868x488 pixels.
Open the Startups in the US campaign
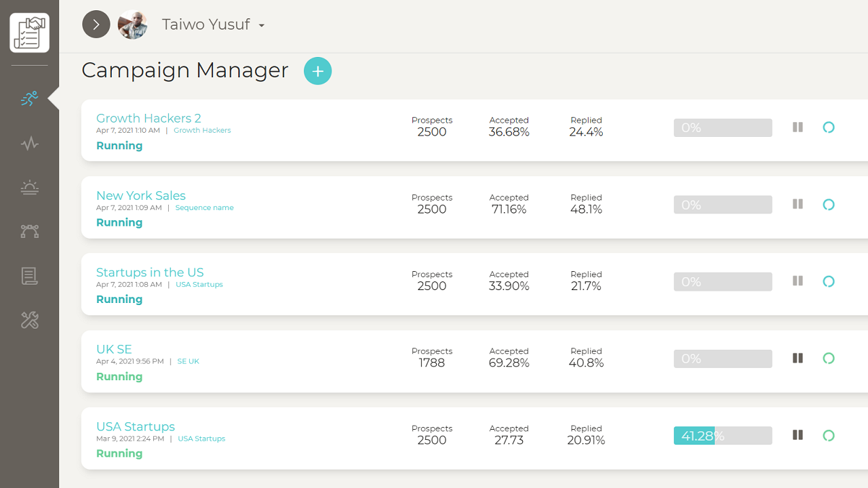point(150,272)
